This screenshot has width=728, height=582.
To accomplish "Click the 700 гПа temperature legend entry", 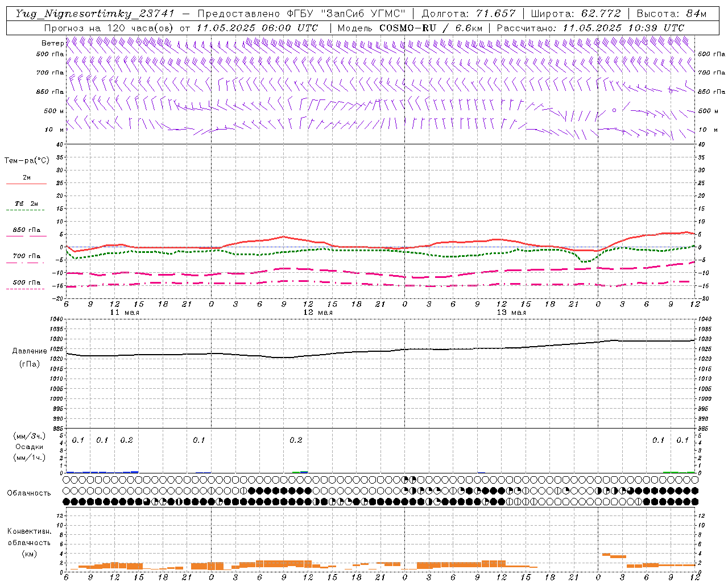I will 26,256.
